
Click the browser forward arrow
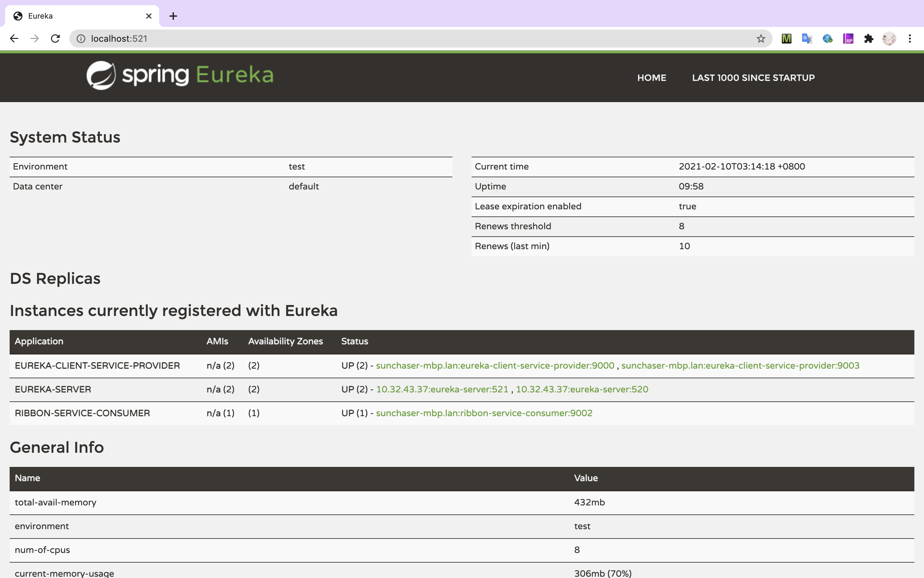coord(35,39)
